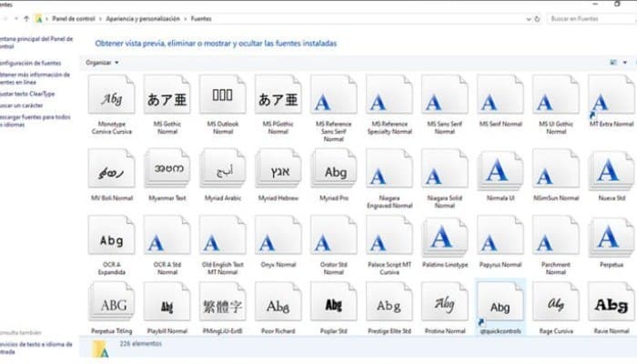Refresh the Fuentes folder
Screen dimensions: 637x364
tap(537, 19)
